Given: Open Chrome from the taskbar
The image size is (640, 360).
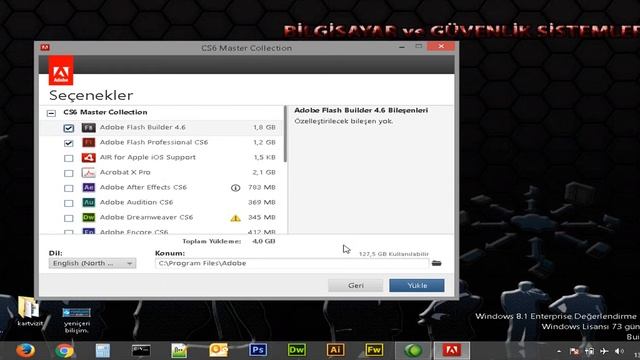Looking at the screenshot, I should pyautogui.click(x=64, y=350).
